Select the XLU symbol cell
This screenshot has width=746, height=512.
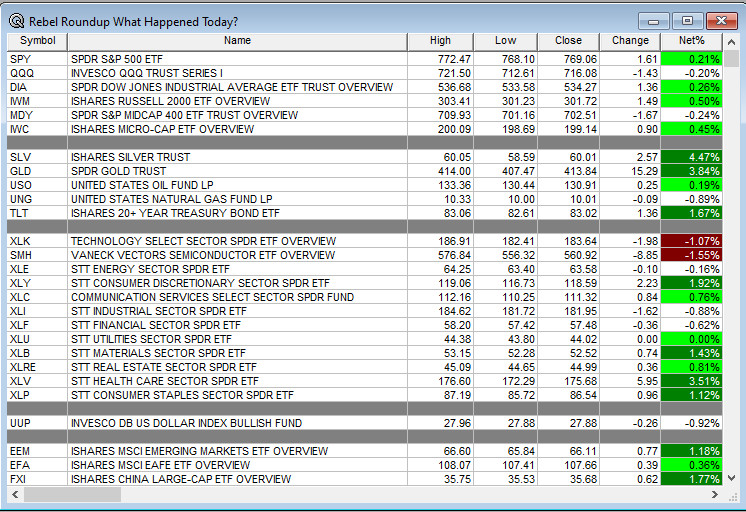point(38,339)
